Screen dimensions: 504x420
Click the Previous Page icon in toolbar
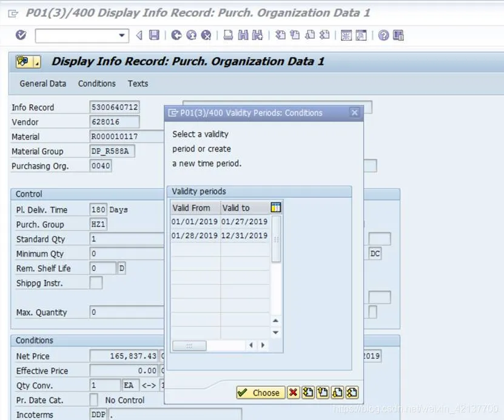point(295,35)
